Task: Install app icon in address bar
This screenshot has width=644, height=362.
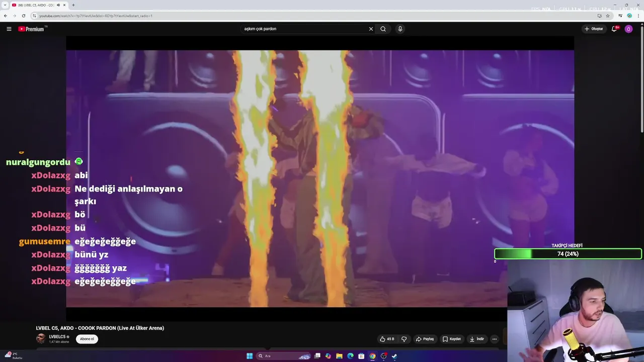Action: [599, 16]
